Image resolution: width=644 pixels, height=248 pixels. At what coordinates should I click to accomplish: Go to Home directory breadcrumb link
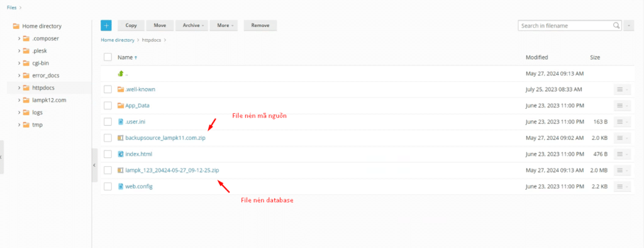coord(118,40)
